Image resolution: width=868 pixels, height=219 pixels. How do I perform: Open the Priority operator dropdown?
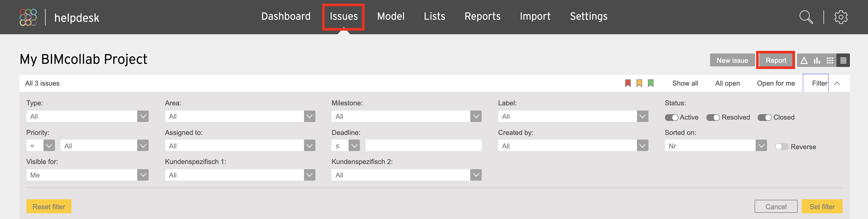click(x=40, y=146)
